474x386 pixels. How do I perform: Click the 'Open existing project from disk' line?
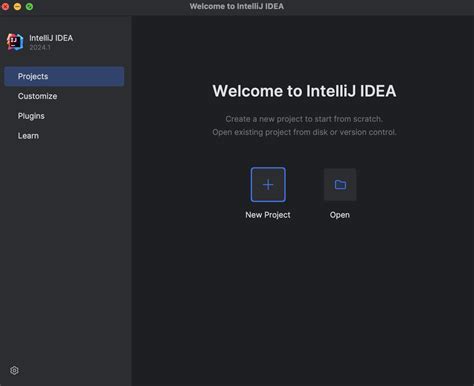point(304,132)
